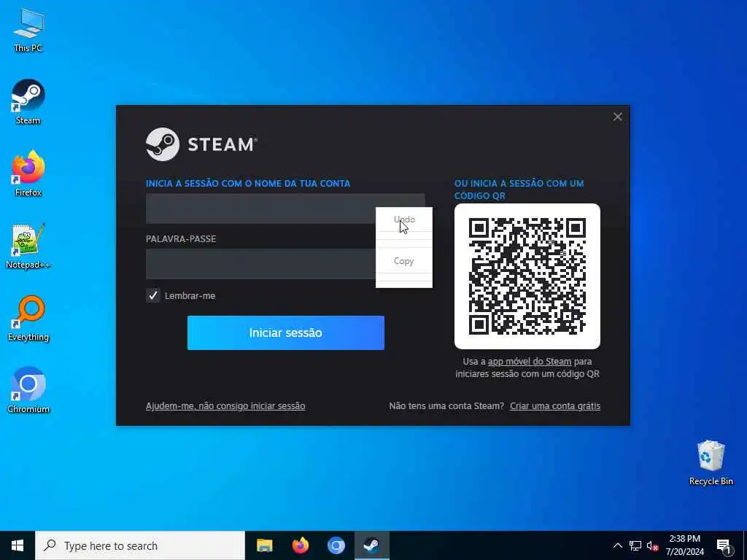Viewport: 747px width, 560px height.
Task: Close the Steam login dialog
Action: [x=617, y=117]
